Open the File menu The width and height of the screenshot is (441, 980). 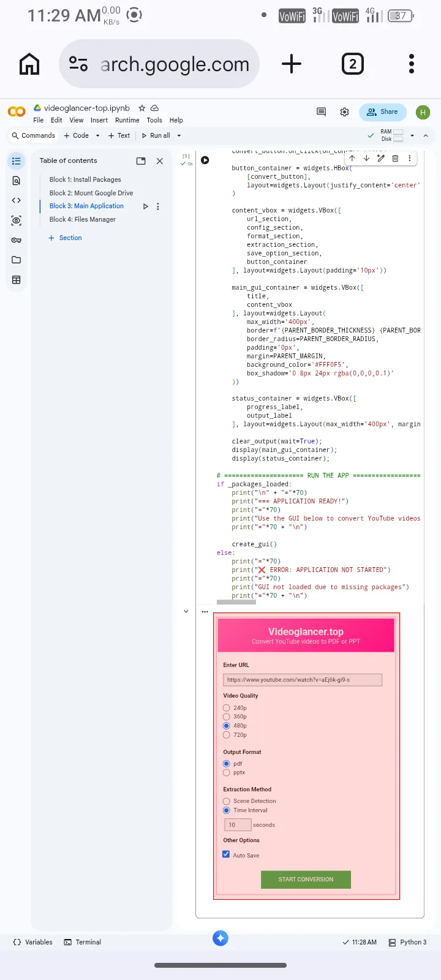[x=39, y=121]
